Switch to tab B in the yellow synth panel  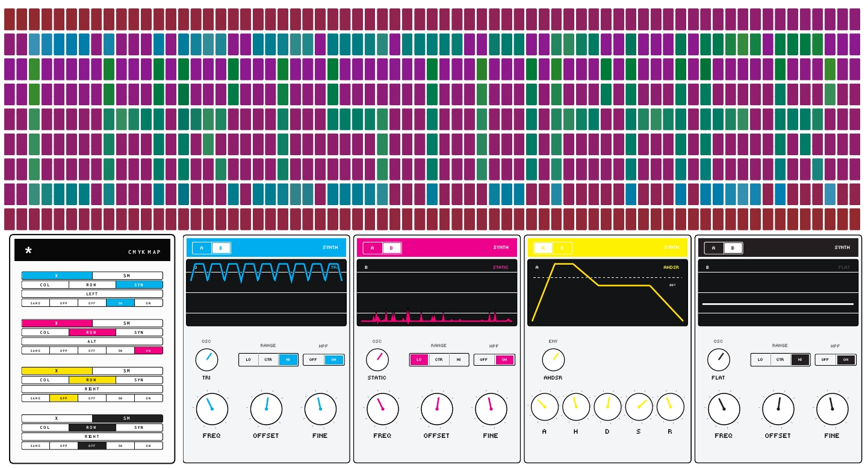coord(562,248)
